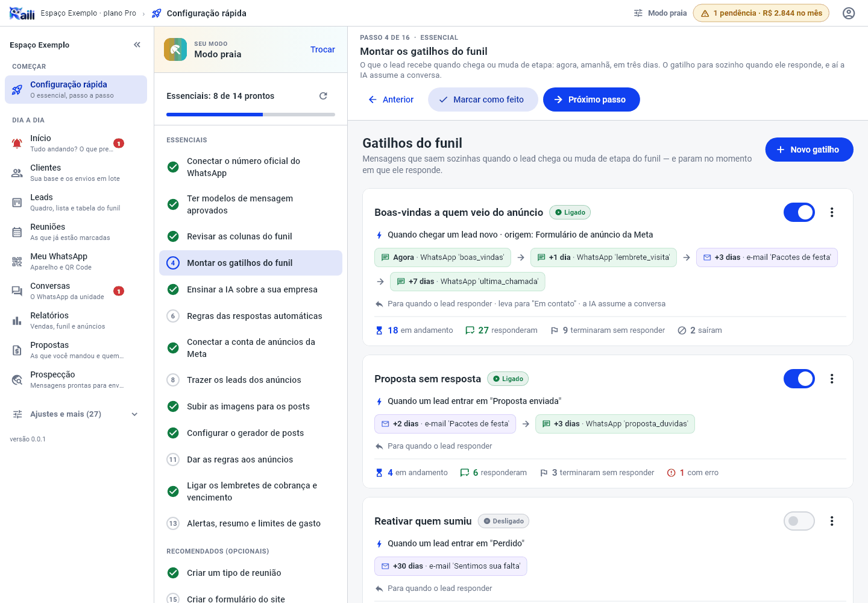Click the Meu WhatsApp QR code icon

click(x=17, y=262)
